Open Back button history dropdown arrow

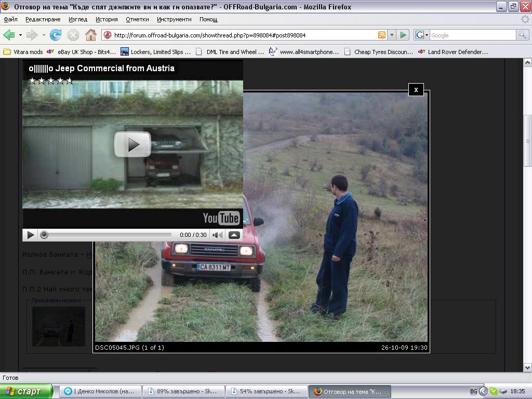[20, 35]
